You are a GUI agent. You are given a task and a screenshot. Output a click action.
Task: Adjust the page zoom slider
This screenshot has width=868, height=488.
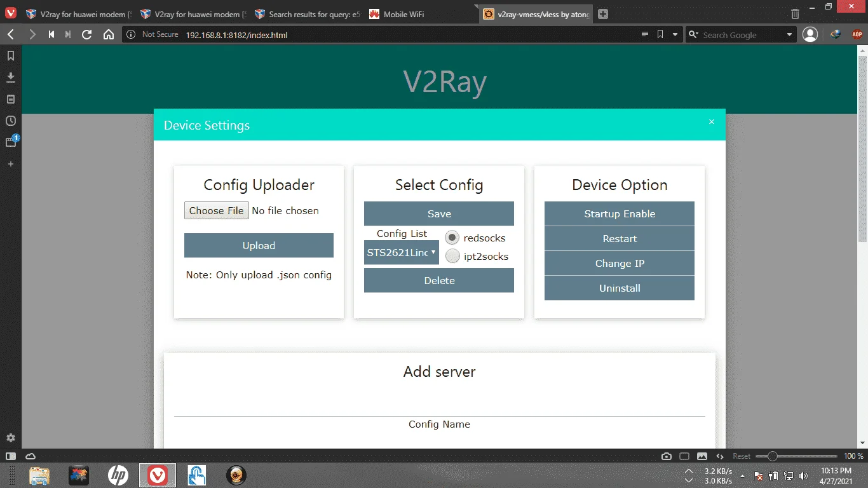(797, 456)
